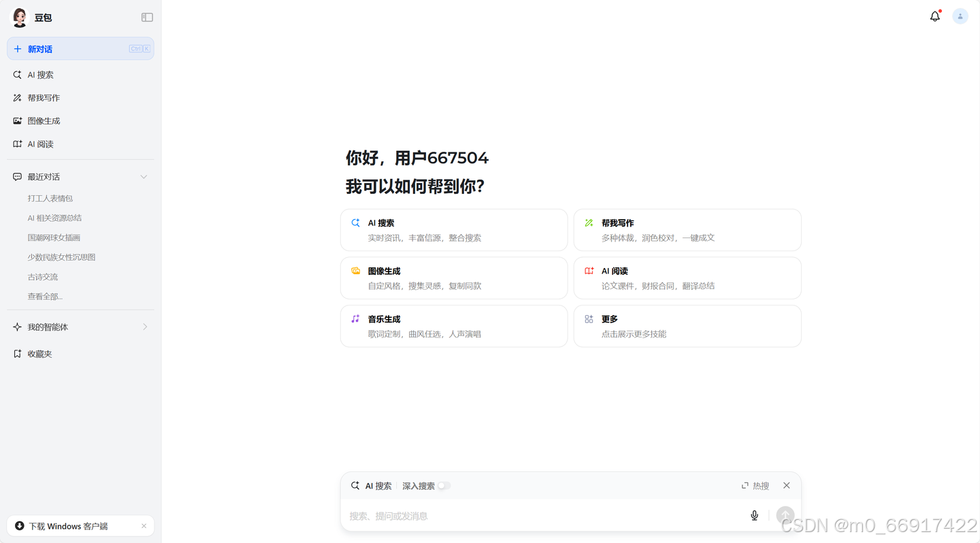Open 热搜 trending searches
Viewport: 980px width, 543px height.
[x=755, y=486]
